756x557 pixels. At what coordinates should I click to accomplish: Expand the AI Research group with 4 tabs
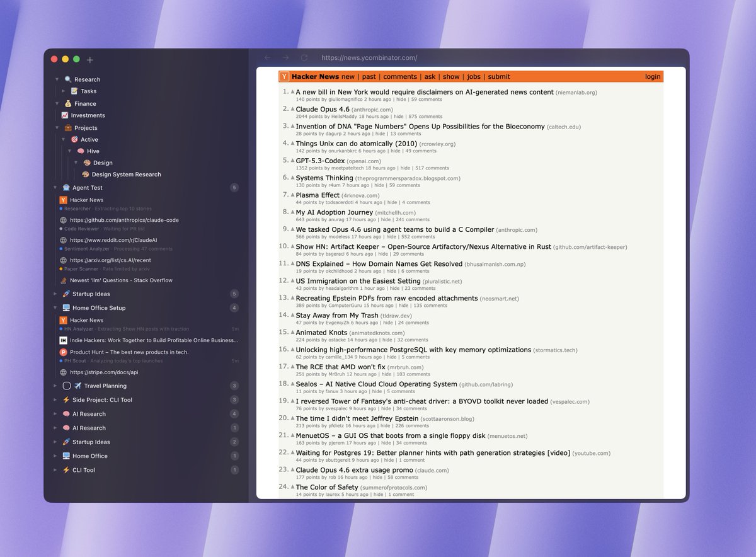click(55, 414)
